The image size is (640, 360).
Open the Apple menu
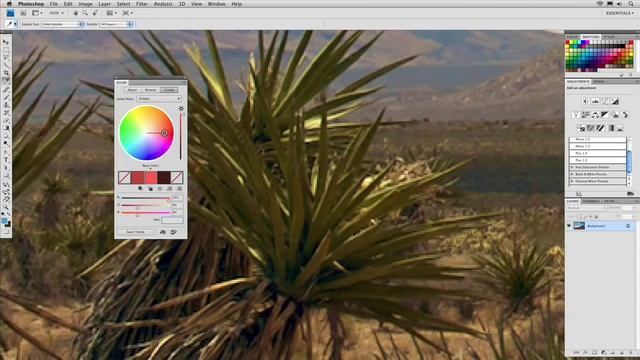(x=9, y=4)
